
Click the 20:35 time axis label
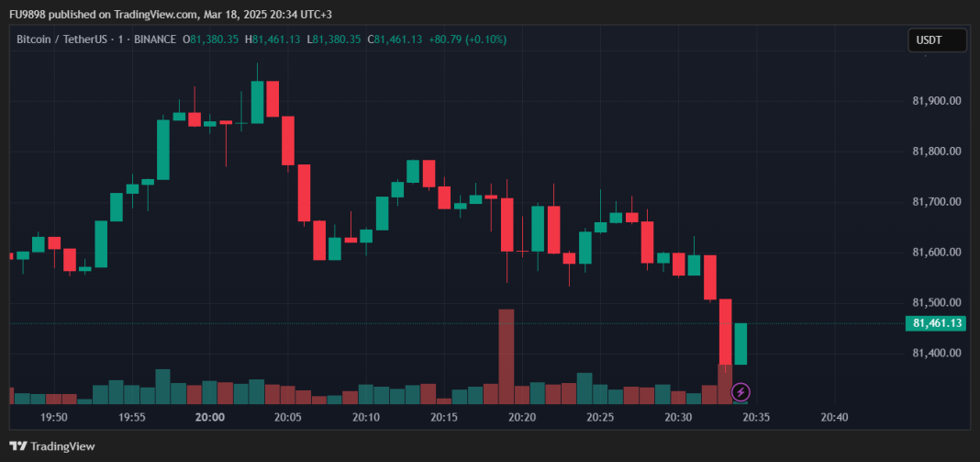coord(755,417)
